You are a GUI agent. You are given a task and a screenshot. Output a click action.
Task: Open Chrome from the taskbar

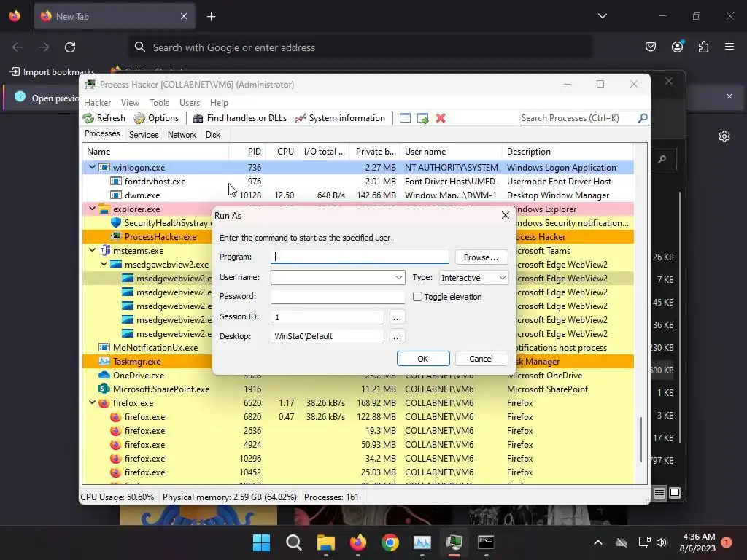[390, 542]
